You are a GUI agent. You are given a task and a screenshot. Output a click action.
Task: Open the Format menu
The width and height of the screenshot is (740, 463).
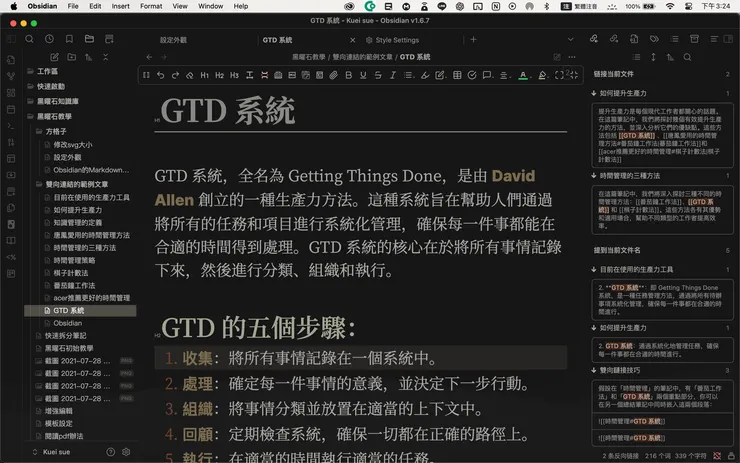(151, 6)
